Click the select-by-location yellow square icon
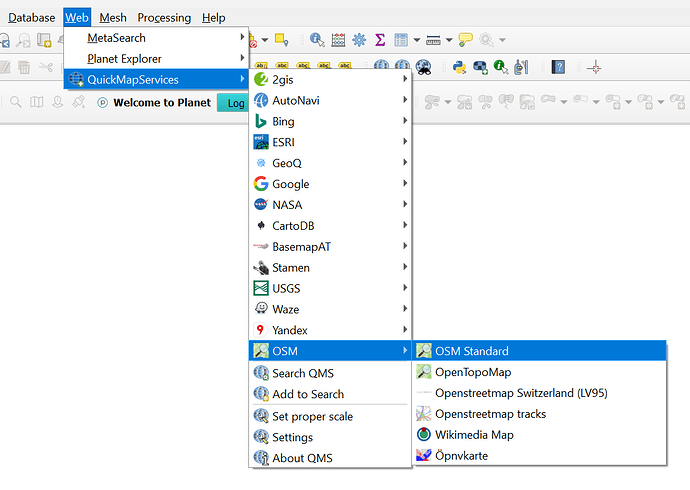 point(281,40)
